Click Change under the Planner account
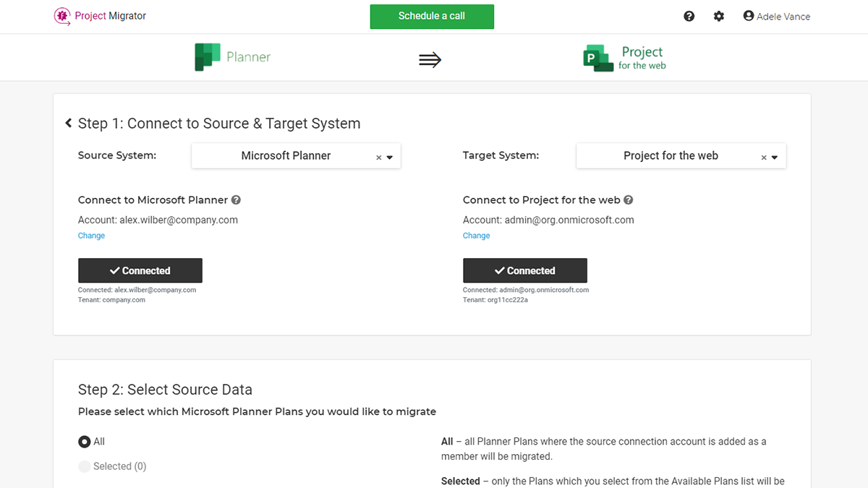Screen dimensions: 868x488 coord(91,235)
